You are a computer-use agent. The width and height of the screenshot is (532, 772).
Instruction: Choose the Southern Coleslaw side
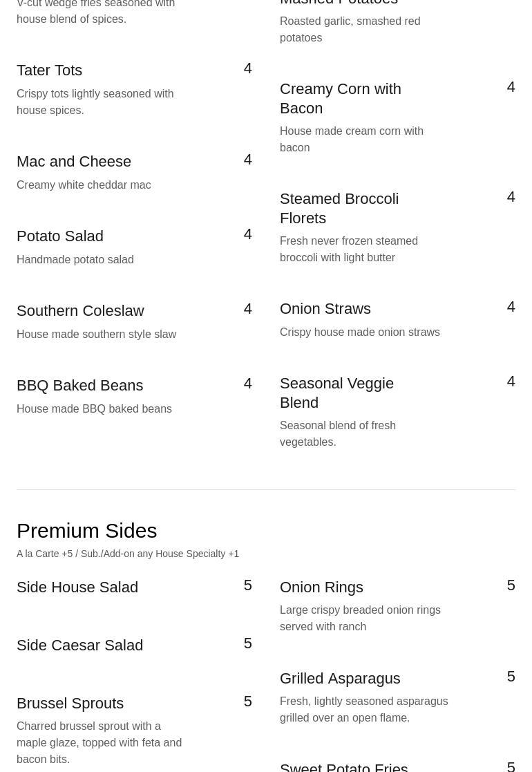point(80,311)
